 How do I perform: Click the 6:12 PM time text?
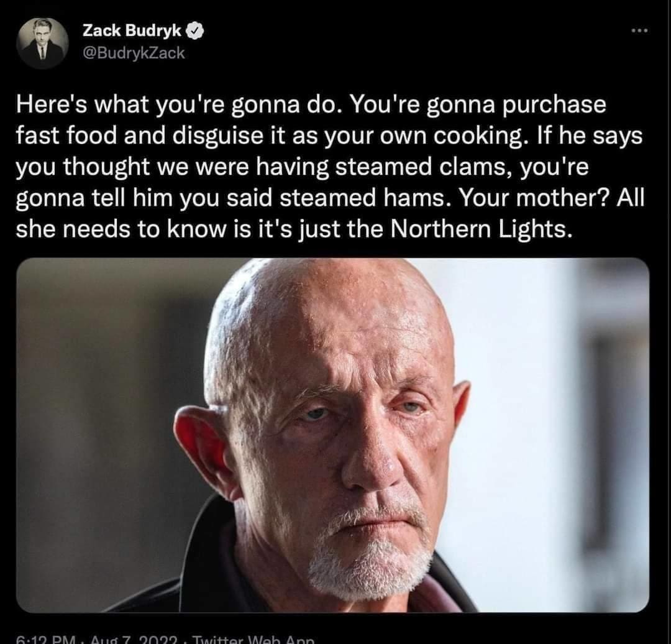[x=46, y=640]
